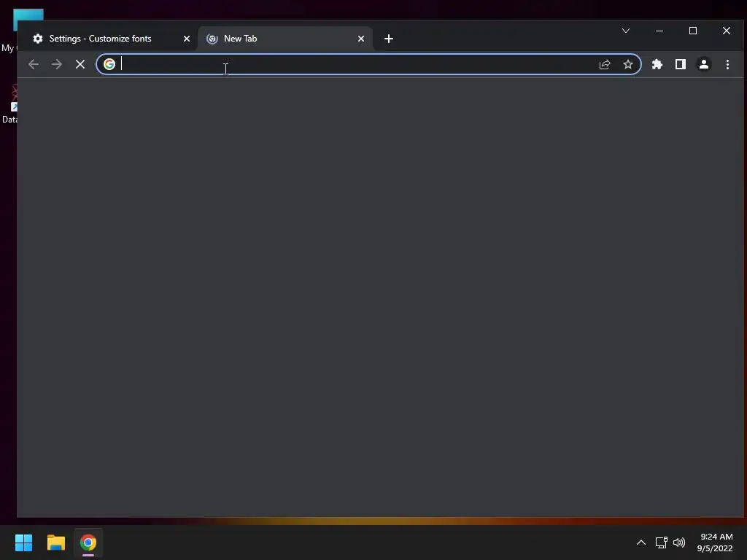The image size is (747, 560).
Task: Go forward to the next page
Action: [x=57, y=64]
